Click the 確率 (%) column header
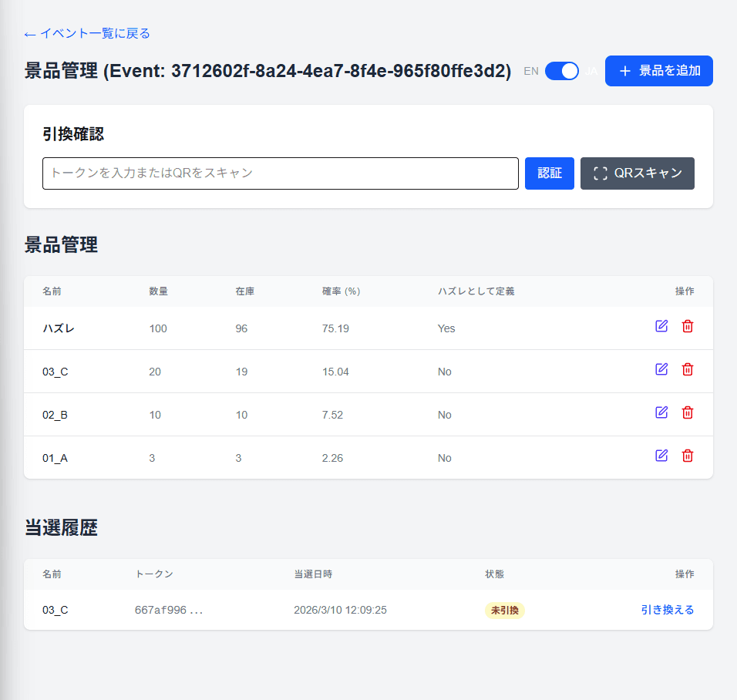The height and width of the screenshot is (700, 737). coord(341,291)
